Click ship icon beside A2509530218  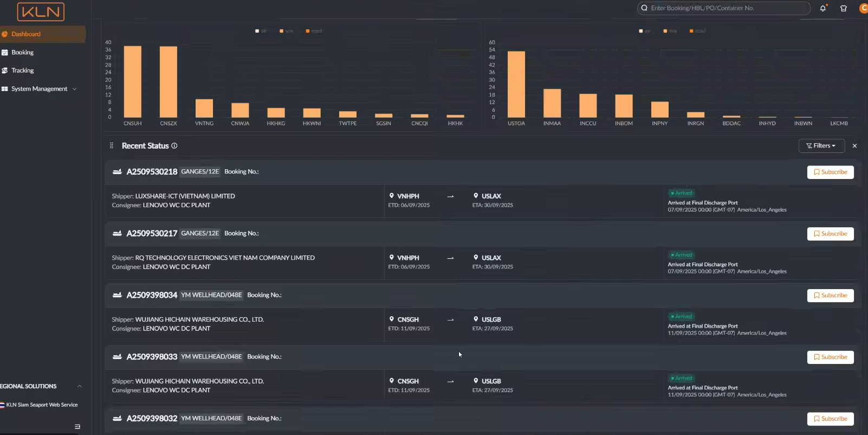click(117, 172)
